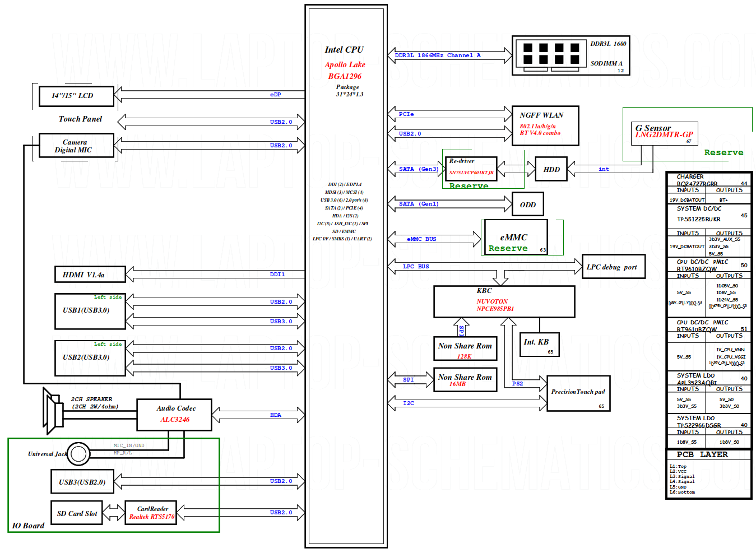Click the SN75LVCP601RTJR part number
Screen dimensions: 756x553
(471, 173)
